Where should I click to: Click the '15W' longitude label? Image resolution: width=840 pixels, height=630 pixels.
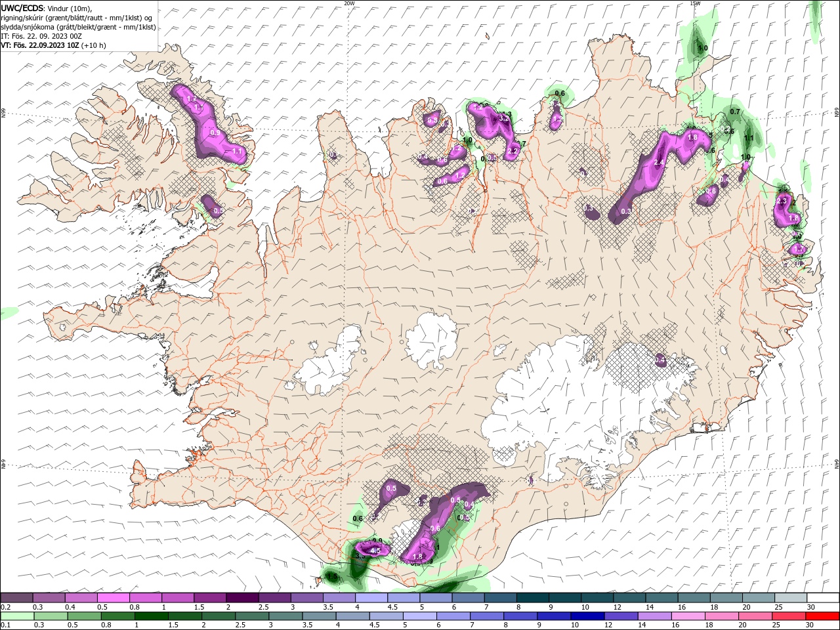coord(694,3)
